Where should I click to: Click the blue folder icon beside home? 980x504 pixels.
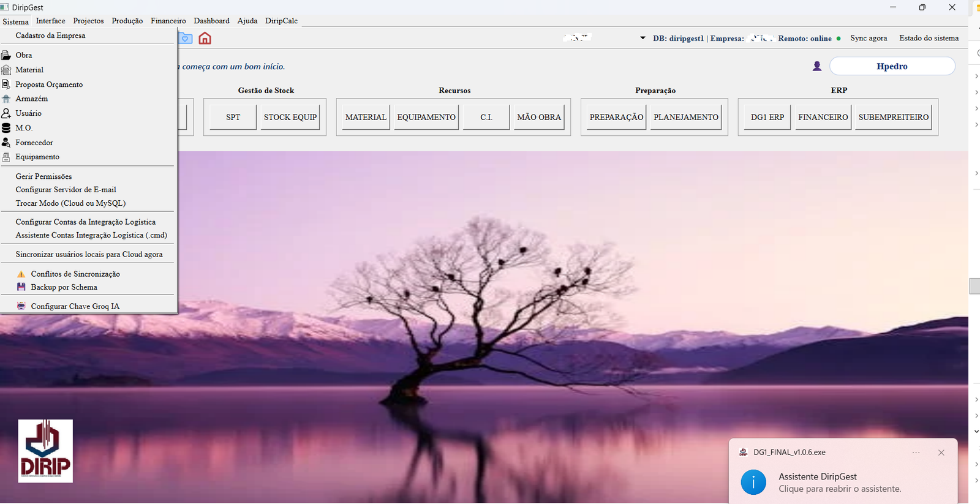coord(185,39)
